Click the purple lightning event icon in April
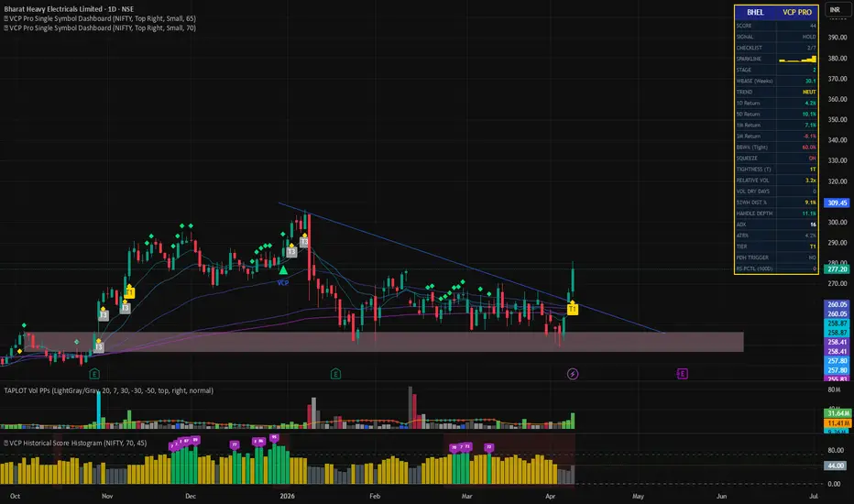Screen dimensions: 854x504 pos(573,374)
